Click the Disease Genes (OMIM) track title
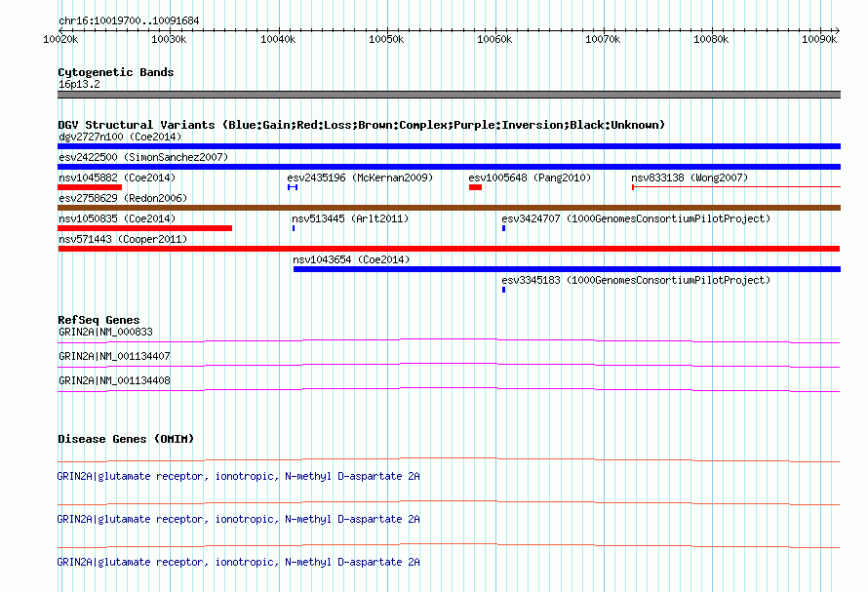The height and width of the screenshot is (592, 868). click(x=126, y=439)
